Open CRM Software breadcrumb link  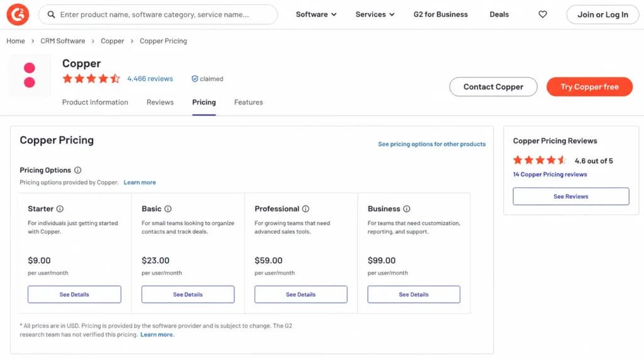63,41
